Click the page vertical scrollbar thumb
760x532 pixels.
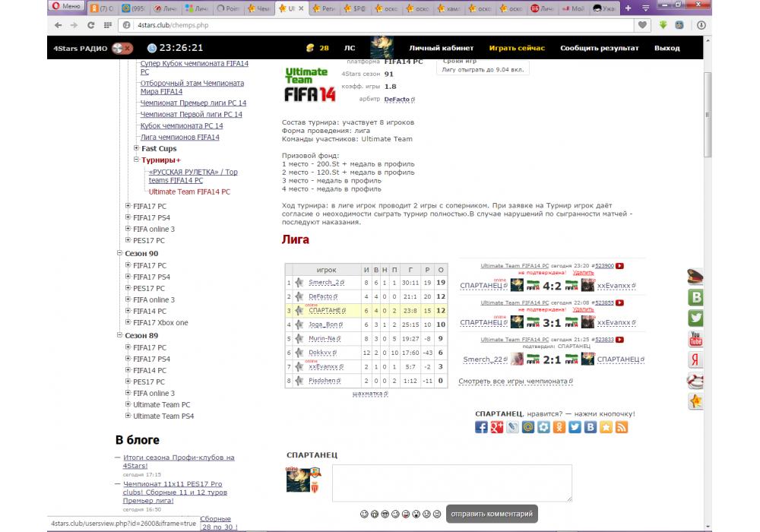pyautogui.click(x=708, y=114)
